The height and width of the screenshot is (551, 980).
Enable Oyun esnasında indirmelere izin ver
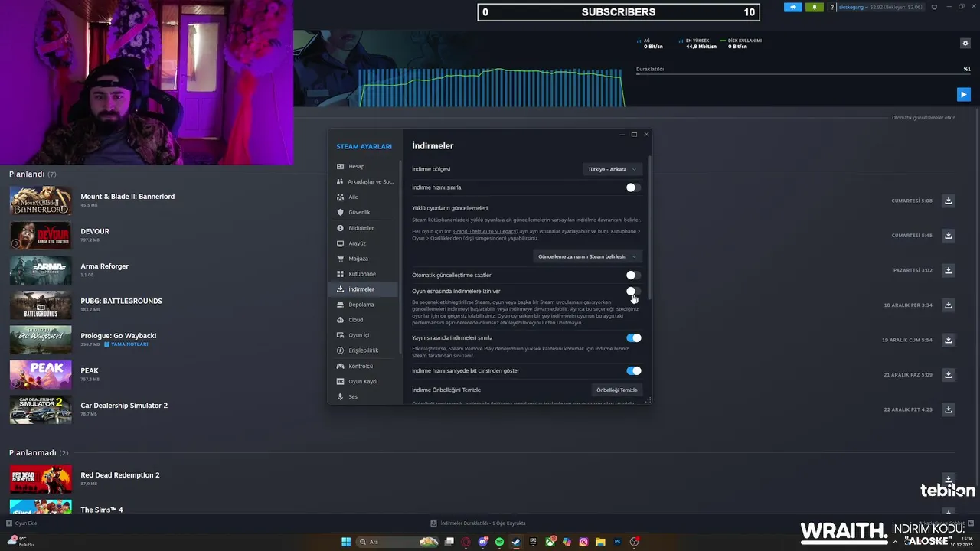tap(633, 292)
